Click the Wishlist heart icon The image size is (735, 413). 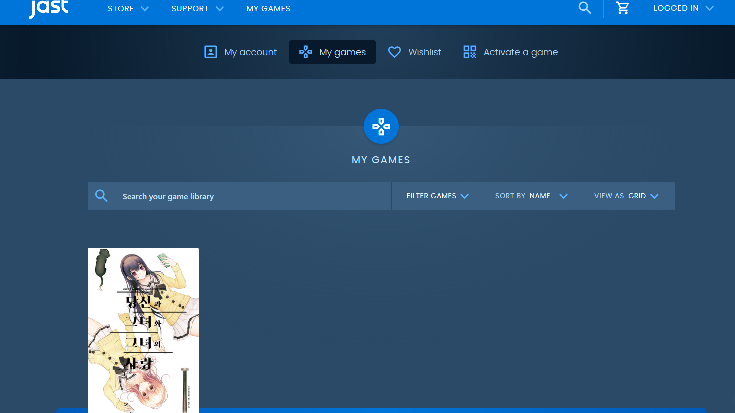[x=394, y=52]
